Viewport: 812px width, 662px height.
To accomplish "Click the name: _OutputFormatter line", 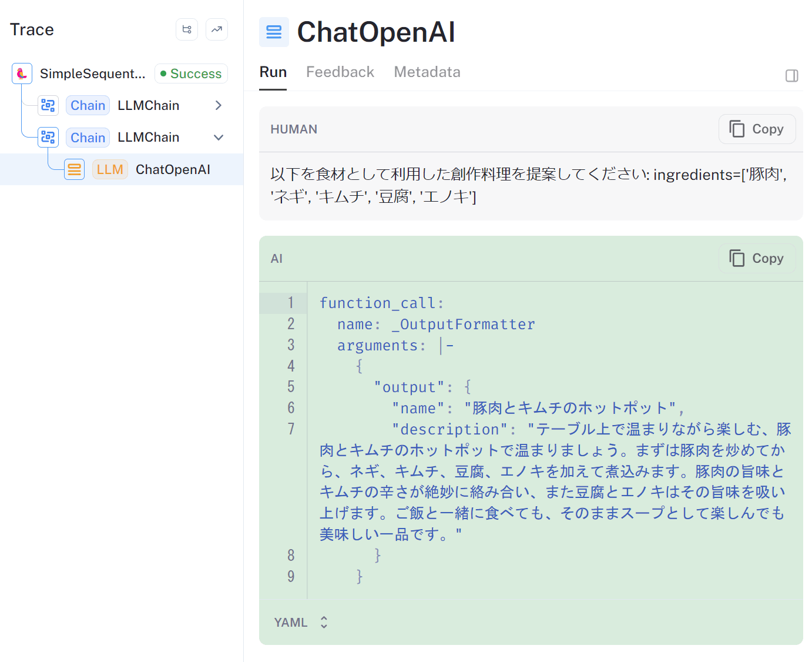I will pyautogui.click(x=436, y=324).
